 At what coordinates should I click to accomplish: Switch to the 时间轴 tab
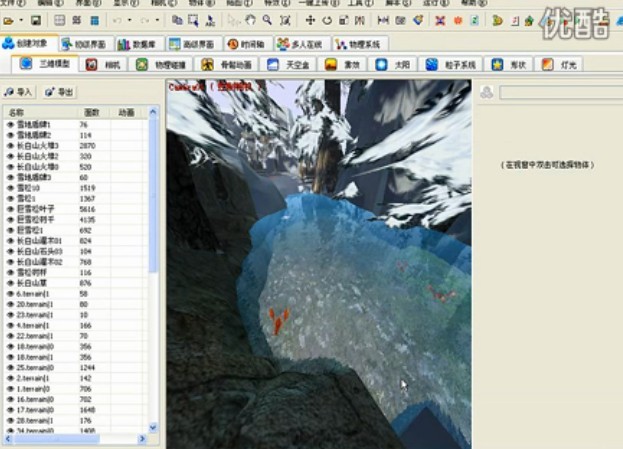[x=248, y=44]
